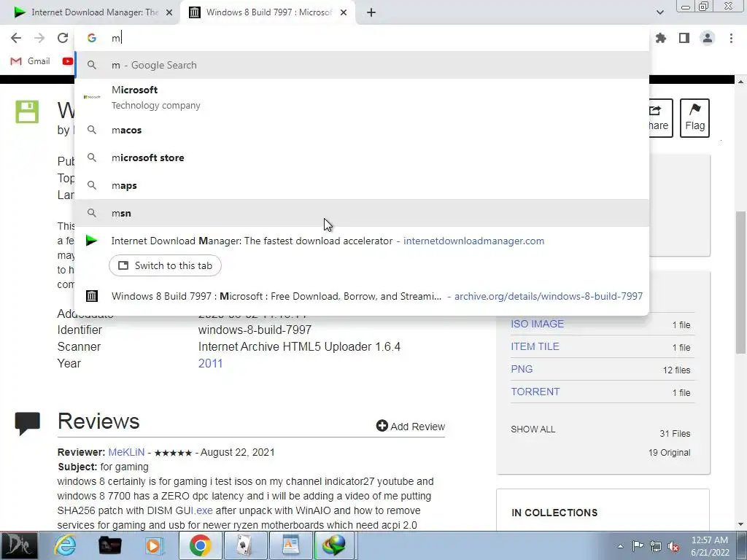Click the green software floppy icon

(27, 112)
